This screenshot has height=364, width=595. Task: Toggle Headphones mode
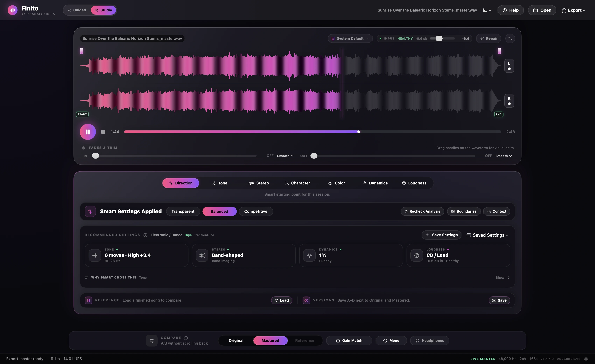[x=430, y=341]
